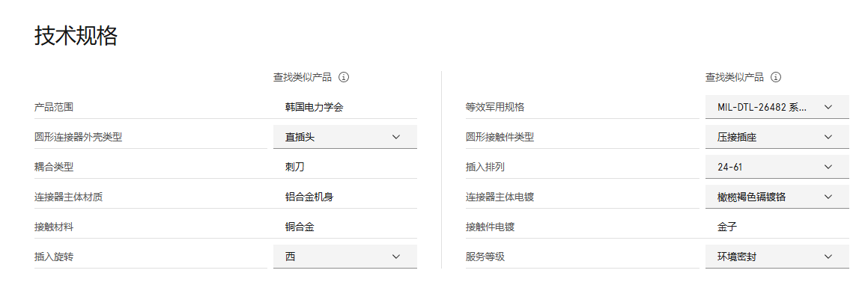Click the 刺刀 coupling type value
The image size is (868, 285).
295,167
